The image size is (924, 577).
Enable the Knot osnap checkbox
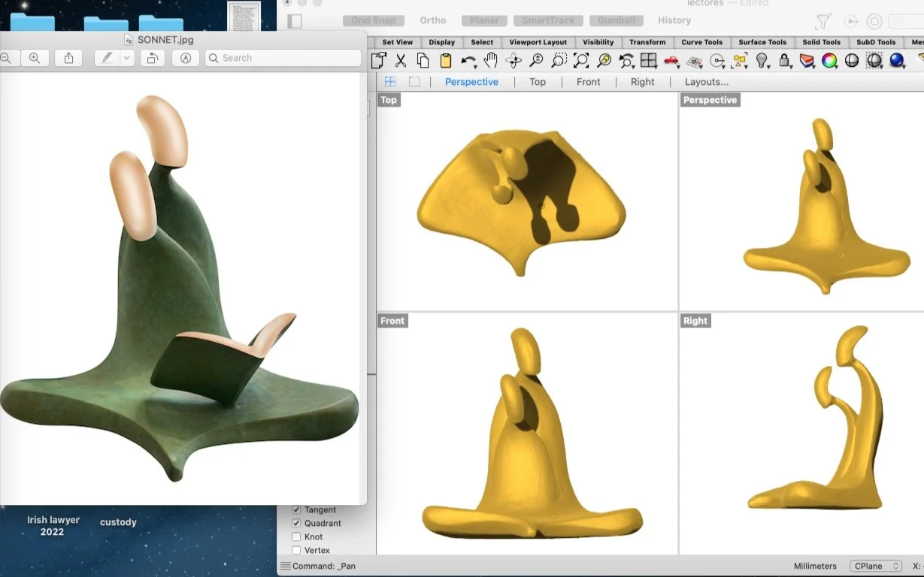click(x=296, y=537)
